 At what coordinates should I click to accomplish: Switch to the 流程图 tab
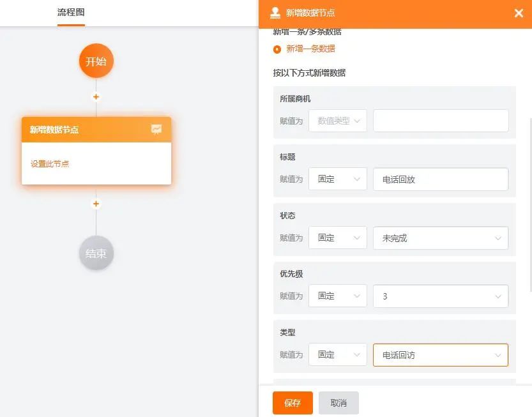(71, 13)
